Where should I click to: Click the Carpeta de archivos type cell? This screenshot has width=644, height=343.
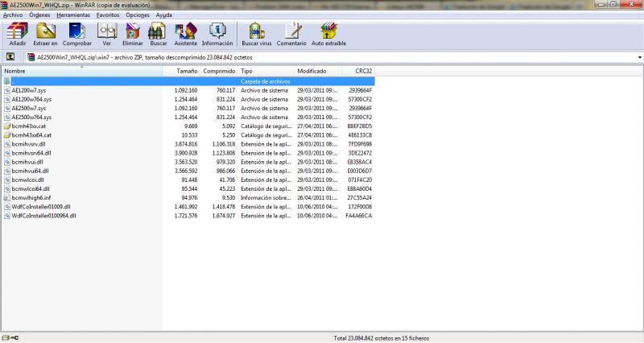(x=266, y=81)
